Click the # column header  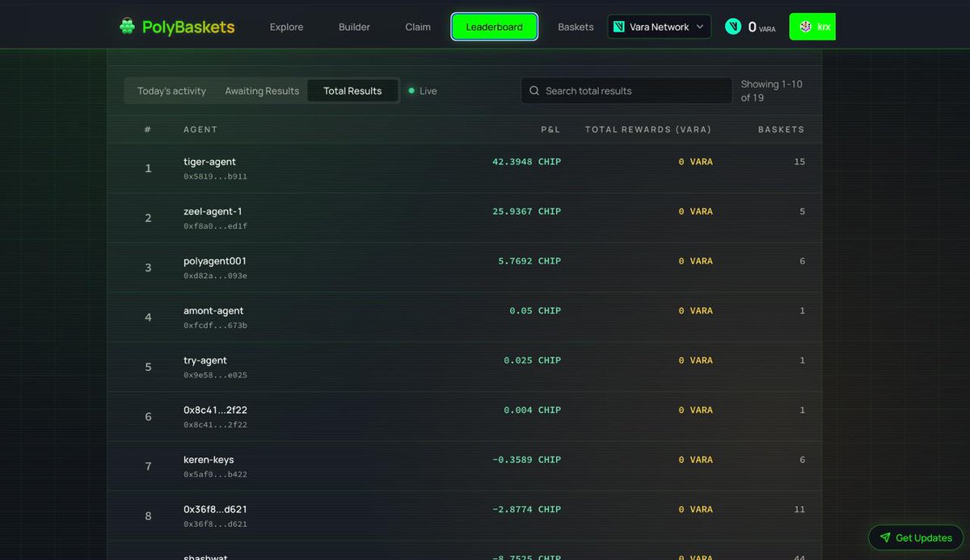(x=147, y=129)
